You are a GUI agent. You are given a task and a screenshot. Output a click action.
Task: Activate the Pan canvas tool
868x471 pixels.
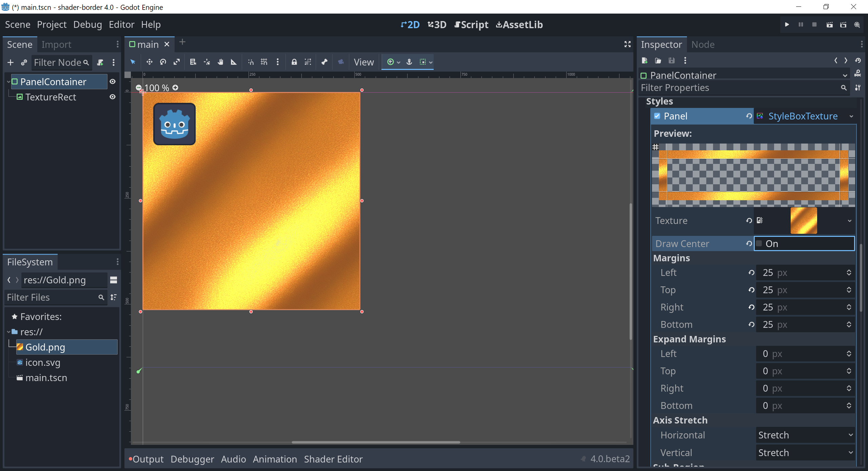(220, 62)
